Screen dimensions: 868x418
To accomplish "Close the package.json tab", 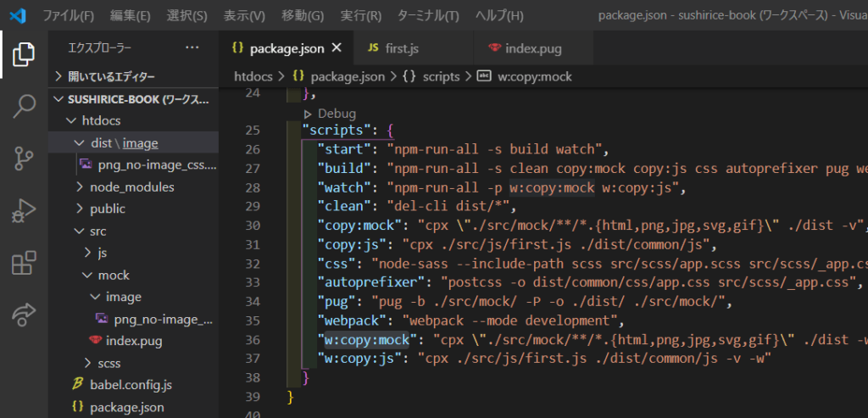I will (x=336, y=48).
